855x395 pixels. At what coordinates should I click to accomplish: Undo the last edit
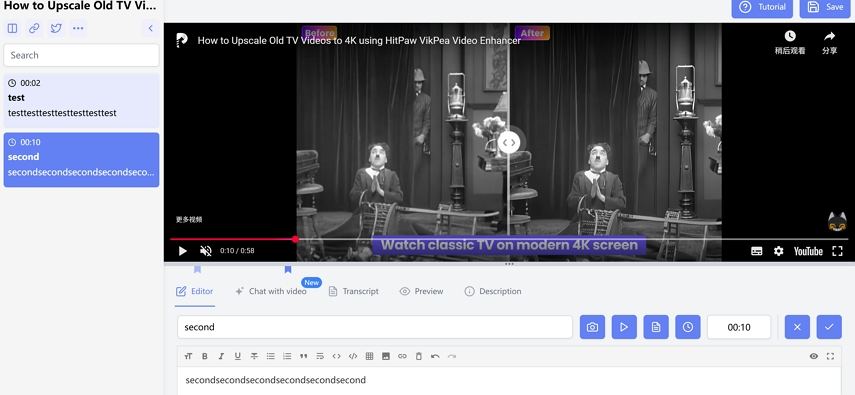pos(435,356)
